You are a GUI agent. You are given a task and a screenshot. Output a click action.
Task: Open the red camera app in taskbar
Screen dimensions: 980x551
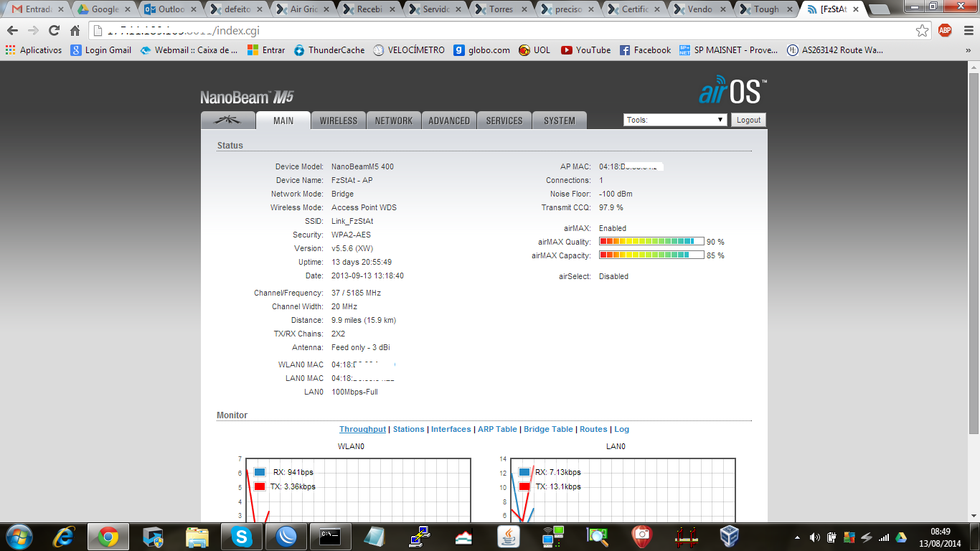click(641, 537)
